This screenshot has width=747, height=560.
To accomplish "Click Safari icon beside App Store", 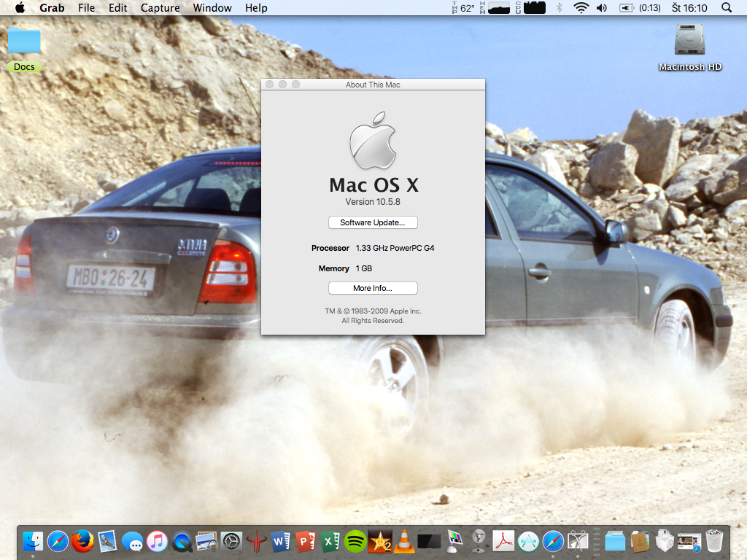I will (x=553, y=542).
